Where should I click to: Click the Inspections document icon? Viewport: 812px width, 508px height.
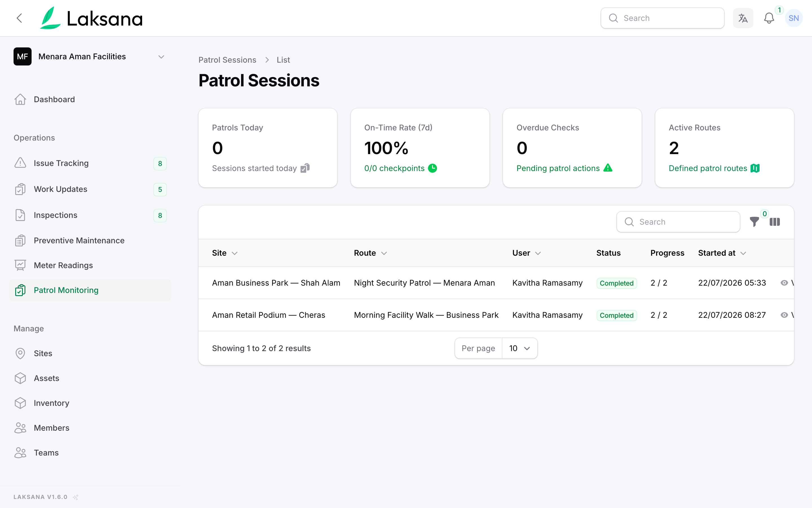(x=20, y=215)
